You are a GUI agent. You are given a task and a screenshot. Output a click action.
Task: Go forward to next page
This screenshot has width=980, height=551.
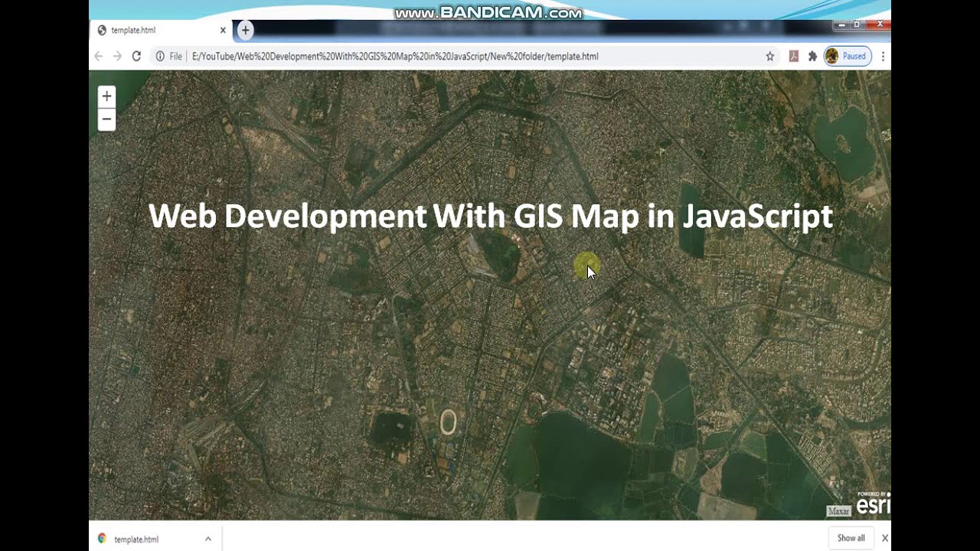[117, 56]
